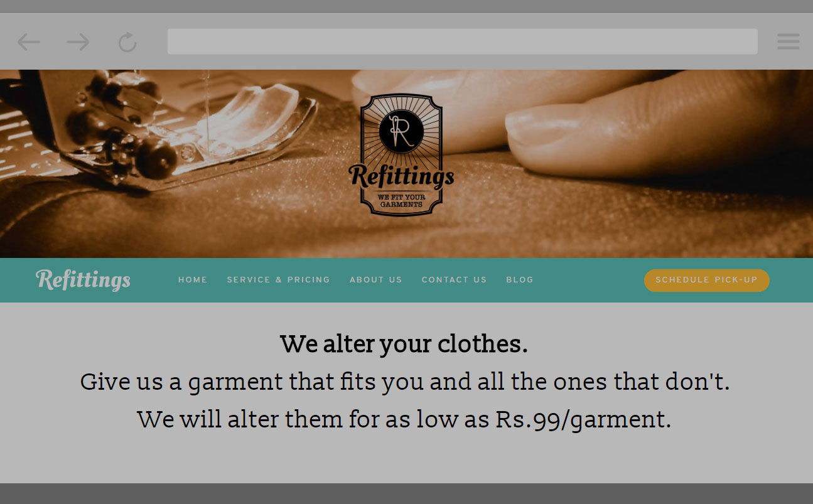Go back with the browser back arrow
The height and width of the screenshot is (504, 813).
click(x=28, y=42)
